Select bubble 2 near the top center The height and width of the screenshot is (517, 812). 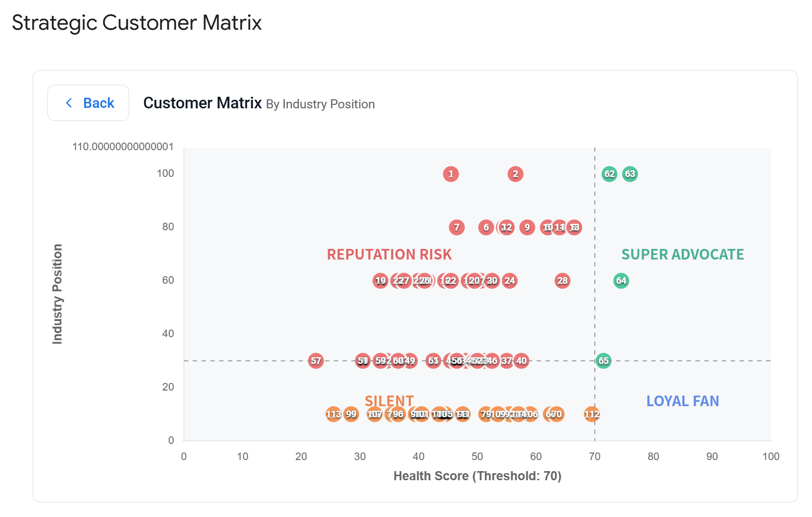tap(515, 174)
